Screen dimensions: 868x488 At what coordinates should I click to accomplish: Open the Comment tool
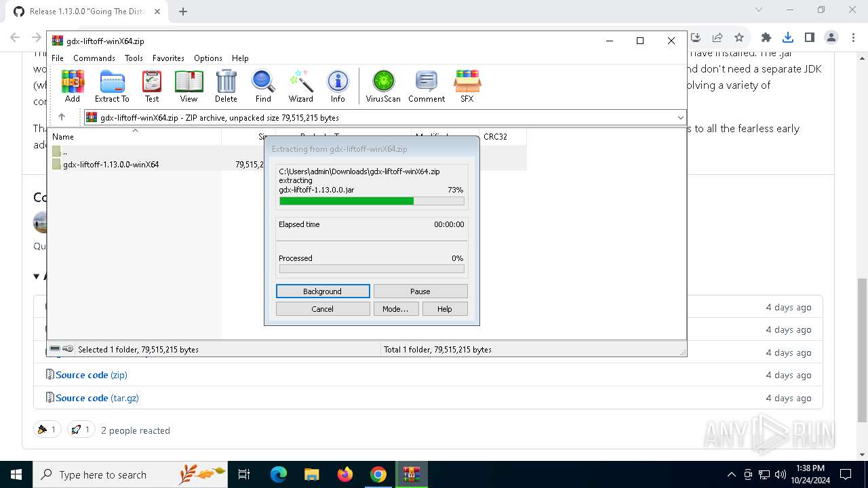tap(427, 86)
